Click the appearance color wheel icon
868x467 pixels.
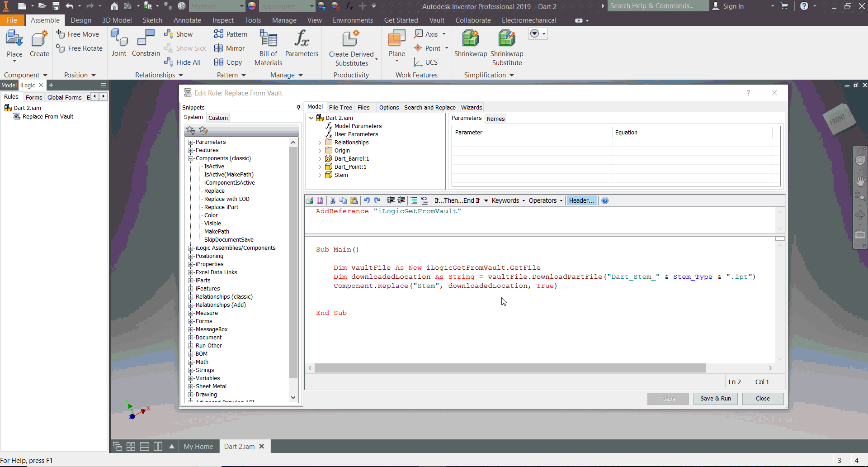tap(252, 6)
